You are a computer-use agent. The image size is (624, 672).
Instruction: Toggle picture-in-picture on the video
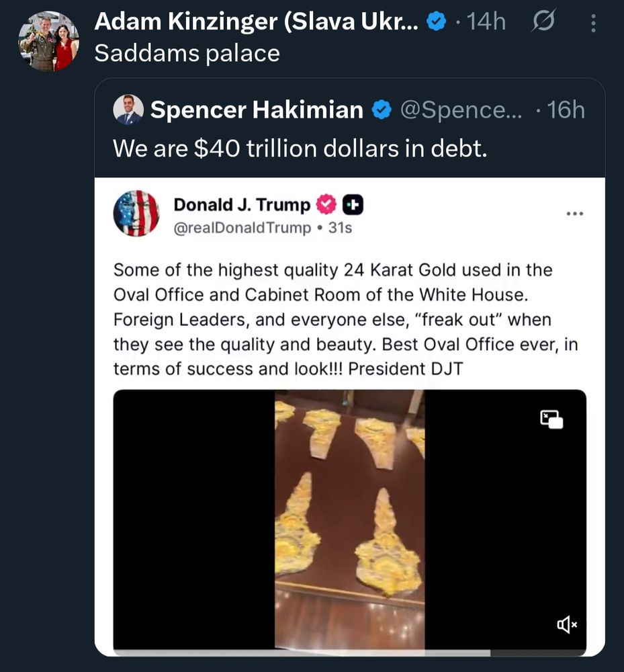coord(551,419)
